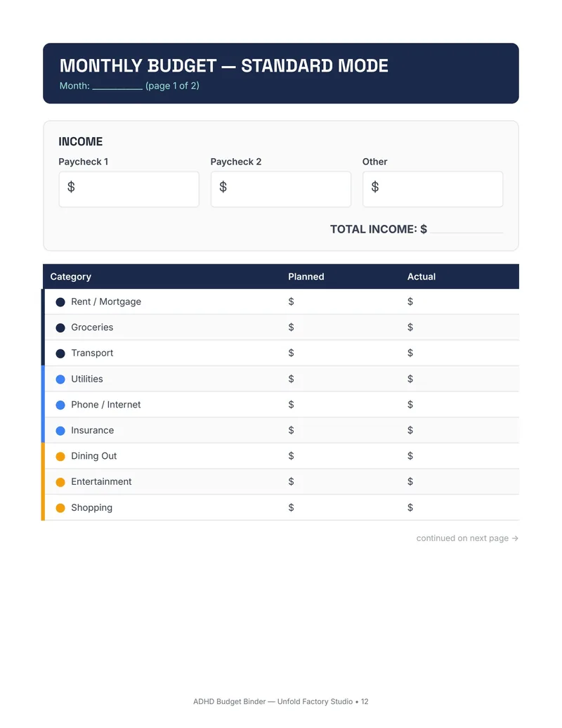The image size is (562, 728).
Task: Click the Other income amount field
Action: [x=433, y=189]
